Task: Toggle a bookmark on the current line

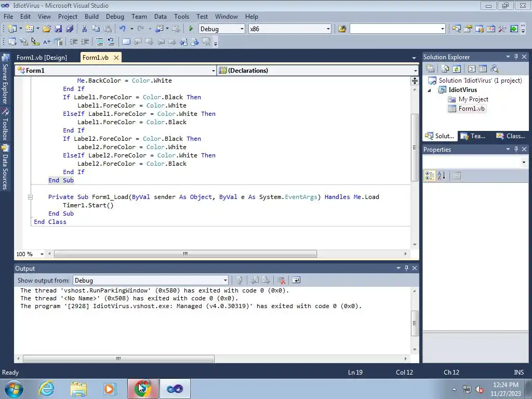Action: click(x=126, y=42)
